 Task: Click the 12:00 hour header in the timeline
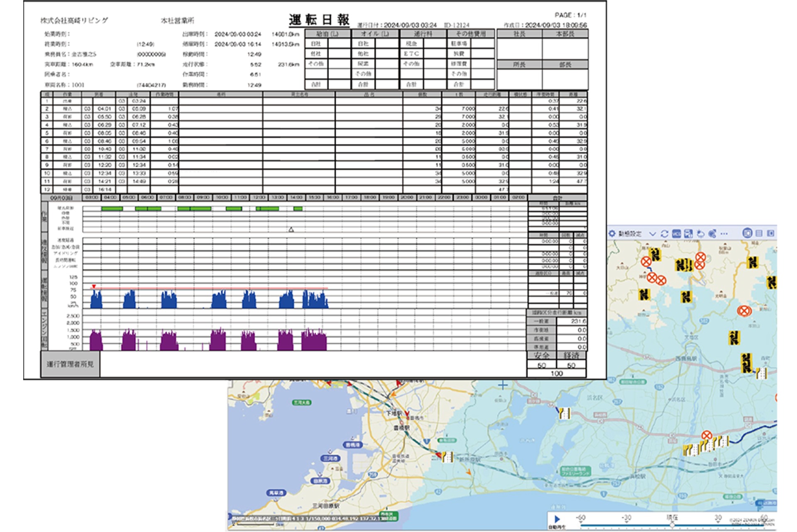click(x=259, y=198)
